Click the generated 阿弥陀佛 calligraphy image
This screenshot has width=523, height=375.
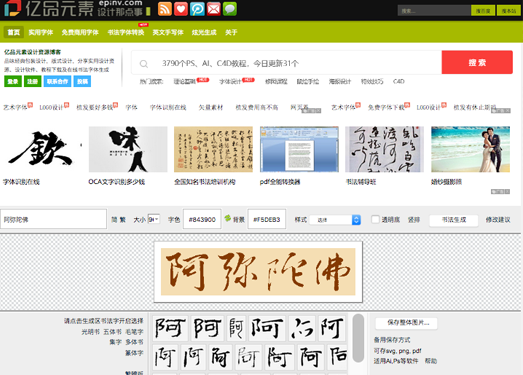(258, 272)
